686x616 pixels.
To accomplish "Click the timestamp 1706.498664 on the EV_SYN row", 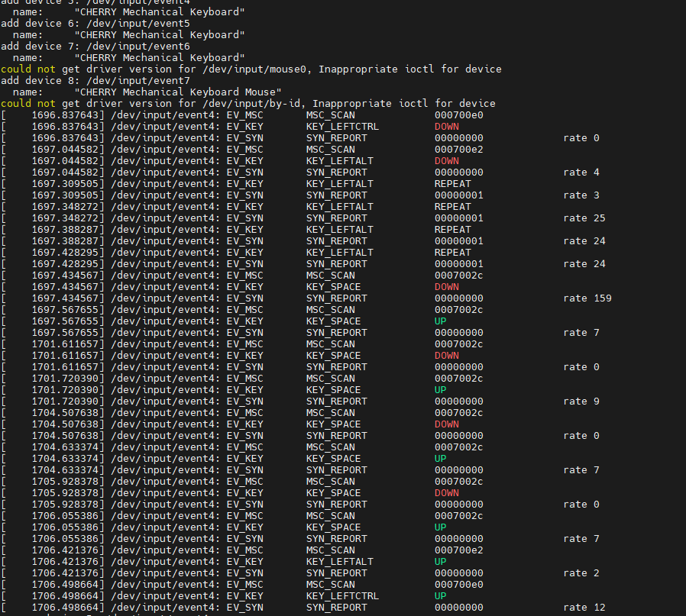I will pos(68,608).
